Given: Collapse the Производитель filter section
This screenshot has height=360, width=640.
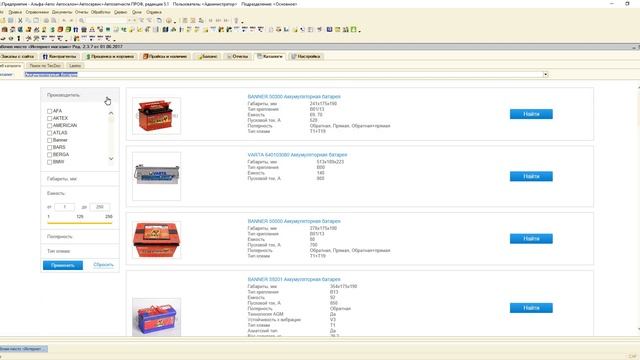Looking at the screenshot, I should click(80, 95).
